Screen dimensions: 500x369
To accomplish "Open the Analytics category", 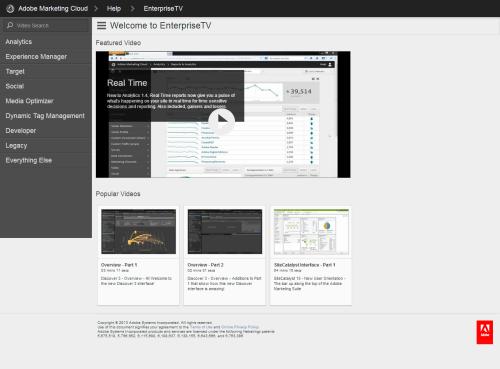I will click(x=19, y=42).
